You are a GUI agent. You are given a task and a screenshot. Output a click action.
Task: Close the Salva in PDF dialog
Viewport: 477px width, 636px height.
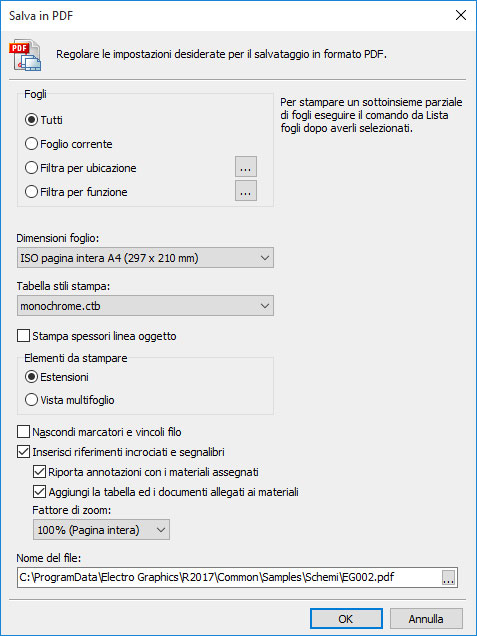[461, 15]
